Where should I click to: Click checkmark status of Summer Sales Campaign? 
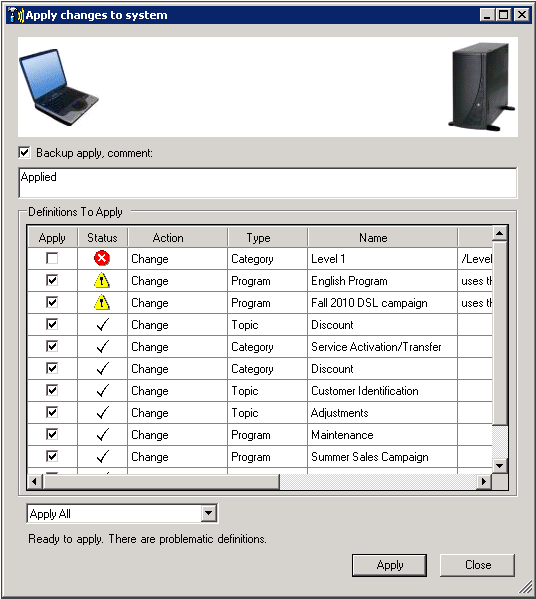pos(102,457)
